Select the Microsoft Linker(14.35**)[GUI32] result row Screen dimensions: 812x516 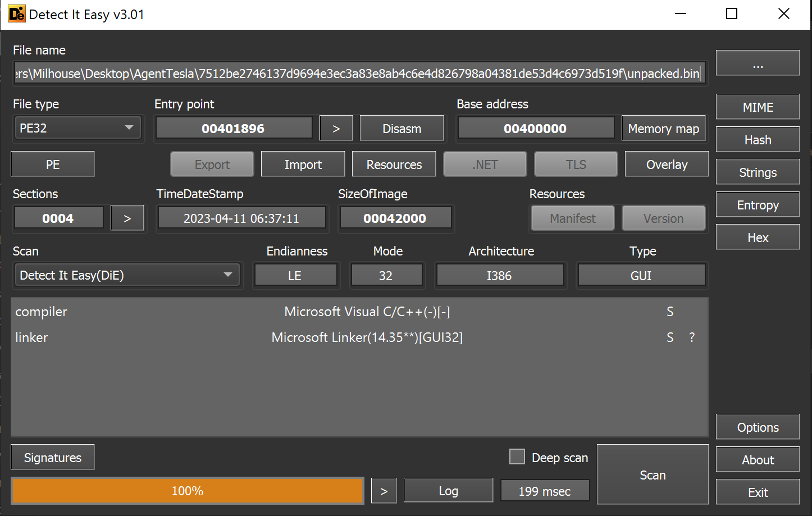point(359,337)
